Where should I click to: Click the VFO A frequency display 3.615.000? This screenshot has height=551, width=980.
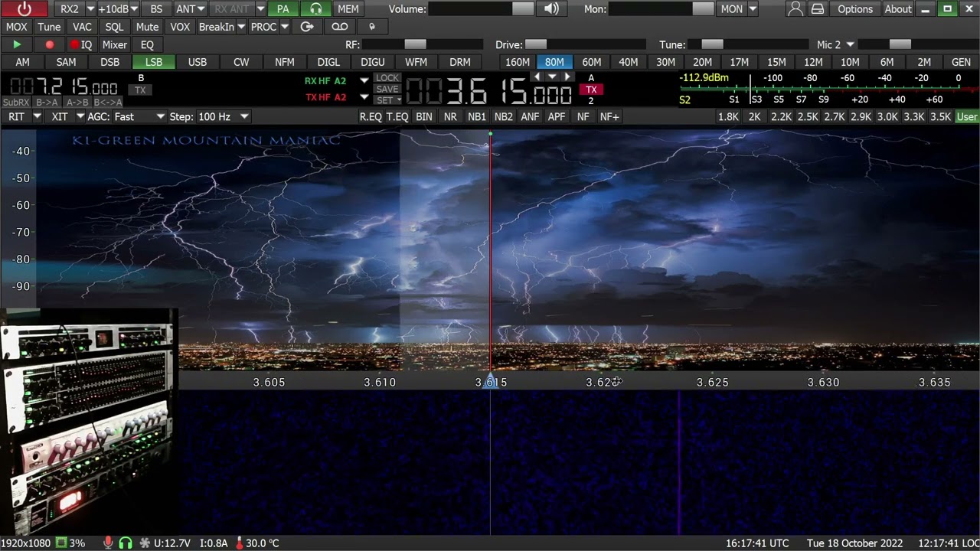tap(488, 93)
